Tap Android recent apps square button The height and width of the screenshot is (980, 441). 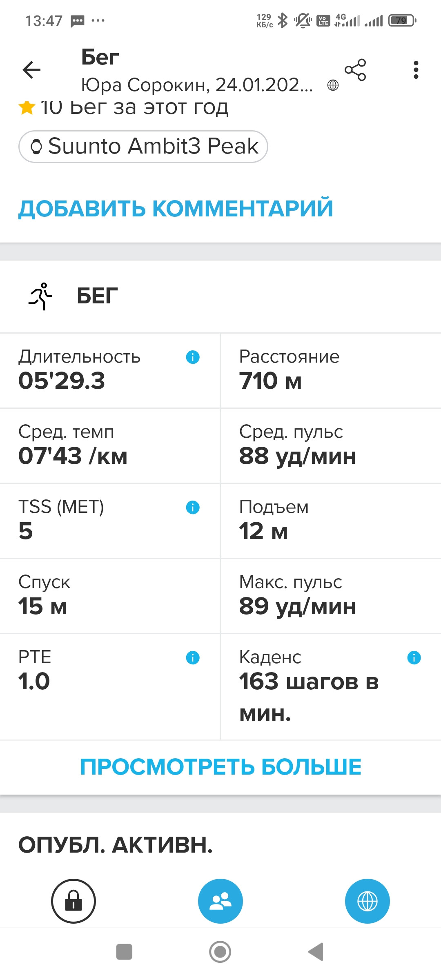pyautogui.click(x=124, y=952)
